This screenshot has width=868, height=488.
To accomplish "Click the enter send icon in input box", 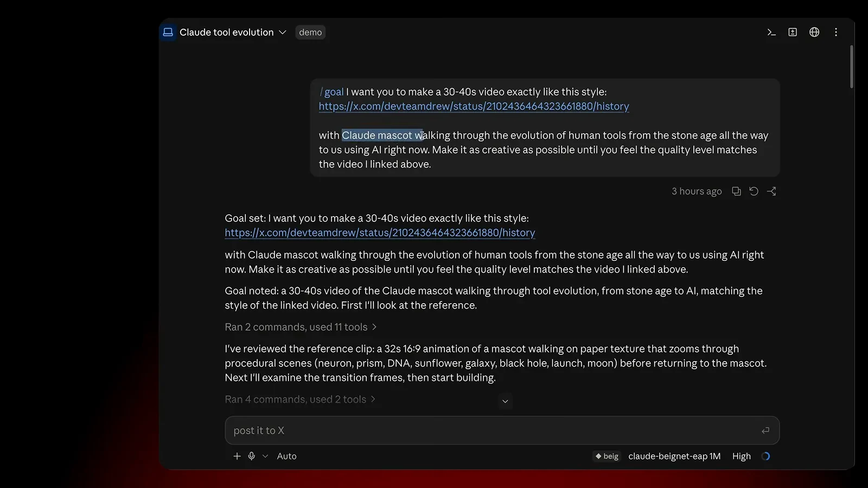I will [765, 431].
